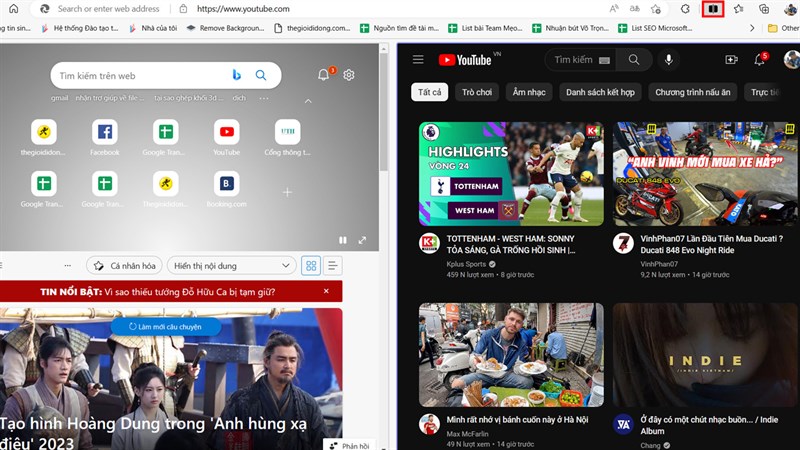This screenshot has height=450, width=800.
Task: Open Remove Background bookmark
Action: click(x=225, y=28)
